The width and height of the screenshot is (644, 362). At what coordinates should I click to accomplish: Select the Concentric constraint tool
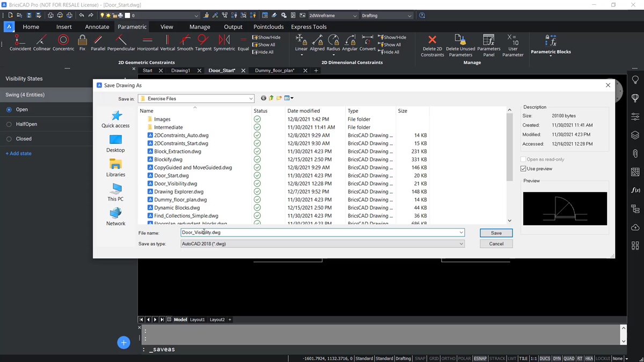coord(63,42)
